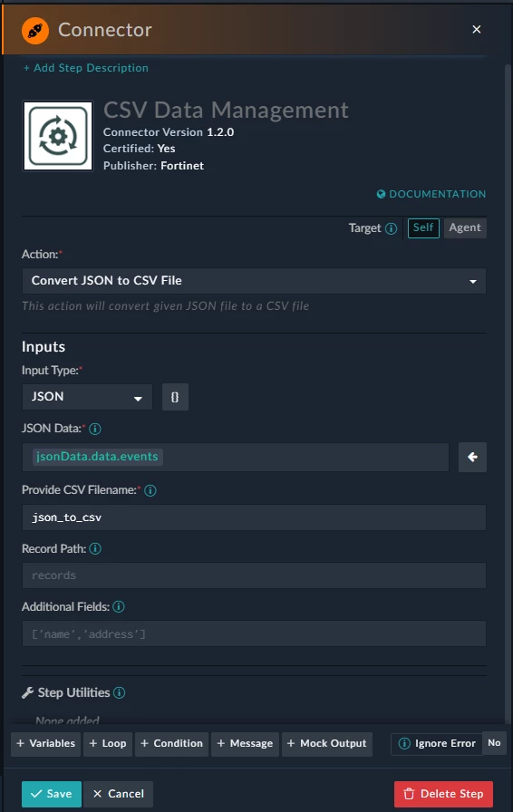Click the Record Path input field
The height and width of the screenshot is (812, 513).
[x=254, y=575]
